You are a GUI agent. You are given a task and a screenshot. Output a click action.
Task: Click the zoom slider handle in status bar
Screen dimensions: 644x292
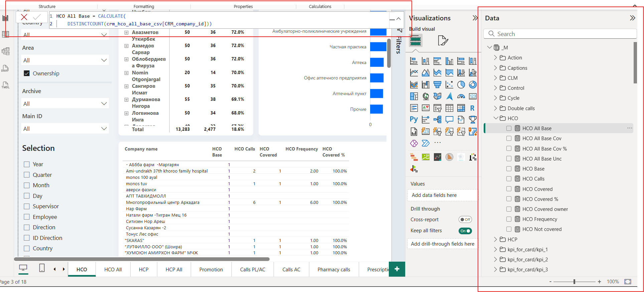coord(574,282)
